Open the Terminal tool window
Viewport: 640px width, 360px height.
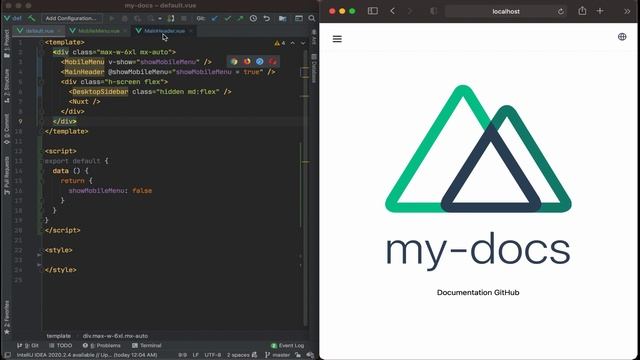pyautogui.click(x=147, y=345)
